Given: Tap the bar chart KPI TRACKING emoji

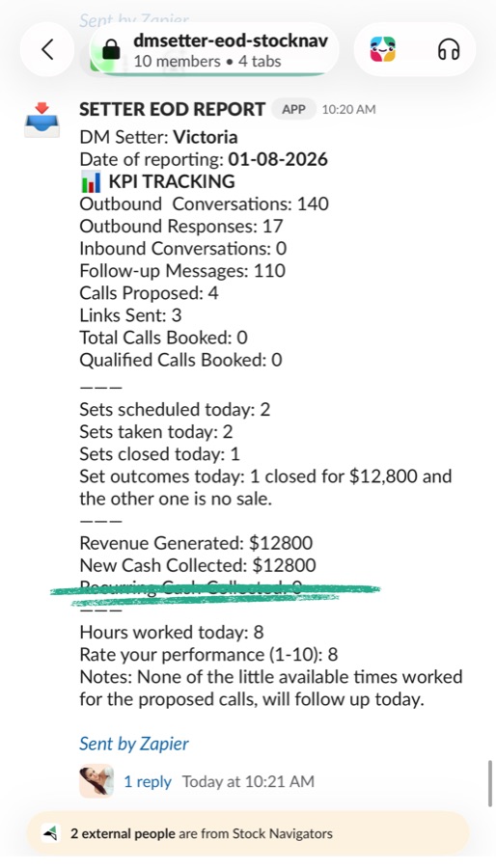Looking at the screenshot, I should pos(91,181).
